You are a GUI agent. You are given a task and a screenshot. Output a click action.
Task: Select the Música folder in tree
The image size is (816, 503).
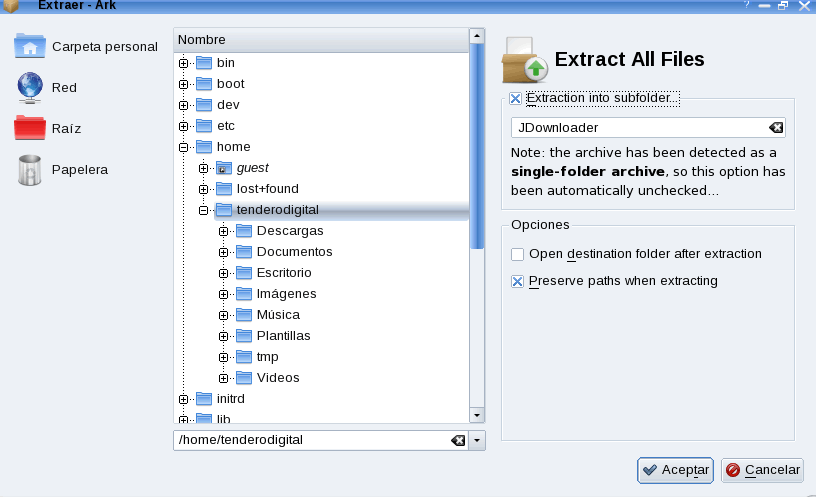[x=277, y=315]
